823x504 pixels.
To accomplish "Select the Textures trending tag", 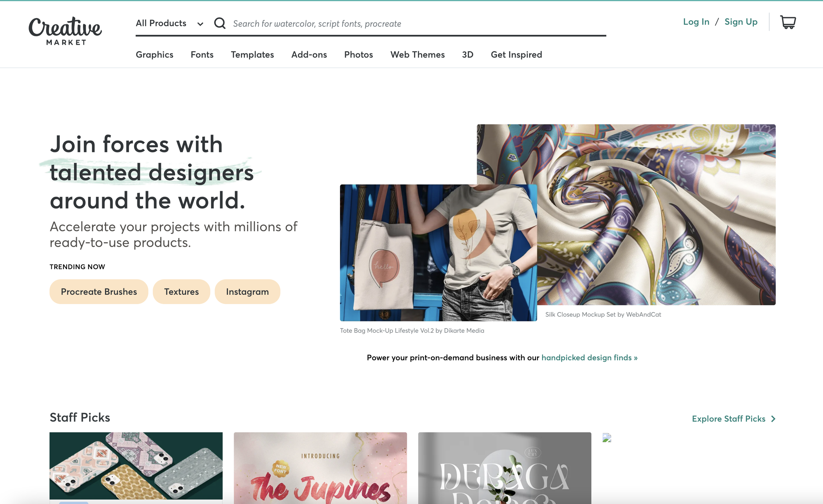I will tap(181, 291).
